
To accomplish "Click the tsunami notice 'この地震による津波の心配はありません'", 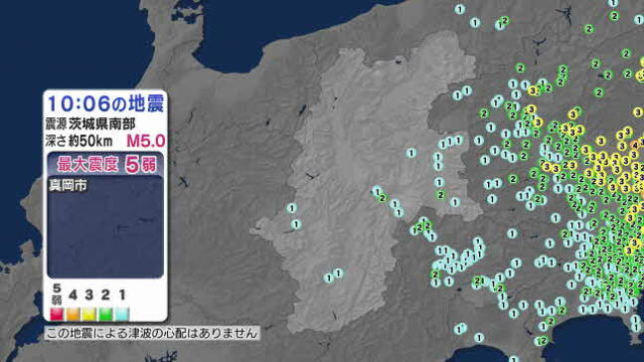I will click(151, 333).
